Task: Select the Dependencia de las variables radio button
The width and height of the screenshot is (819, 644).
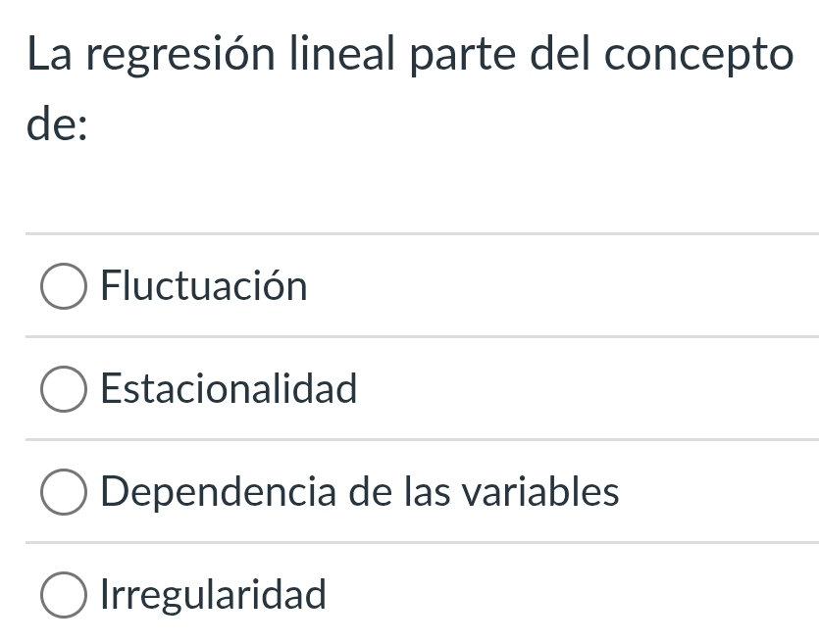Action: pos(63,492)
